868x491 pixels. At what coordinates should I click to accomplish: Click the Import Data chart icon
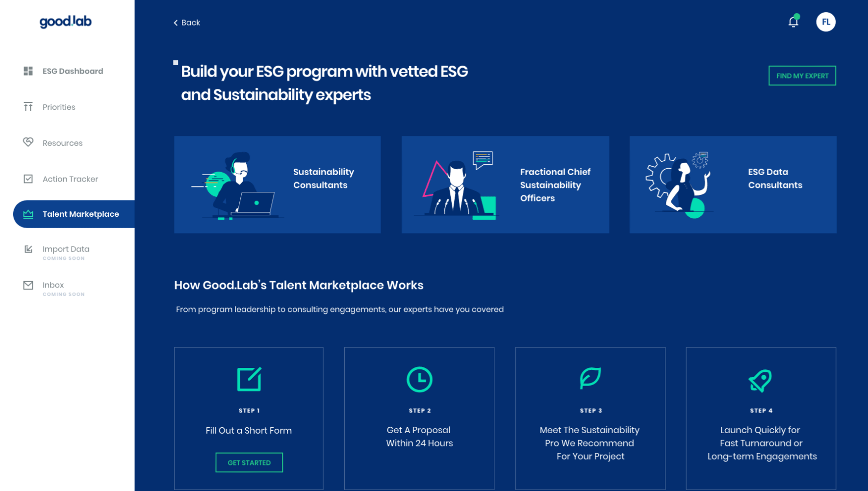(28, 249)
